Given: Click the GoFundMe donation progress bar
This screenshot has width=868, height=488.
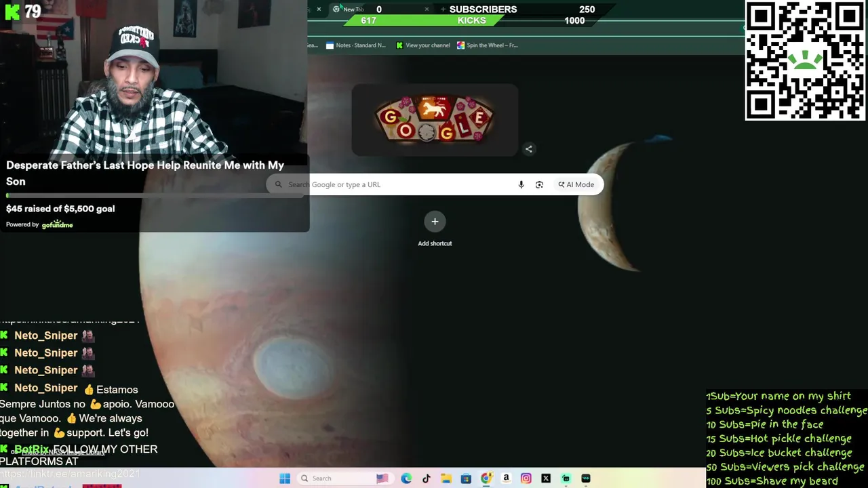Looking at the screenshot, I should tap(154, 195).
